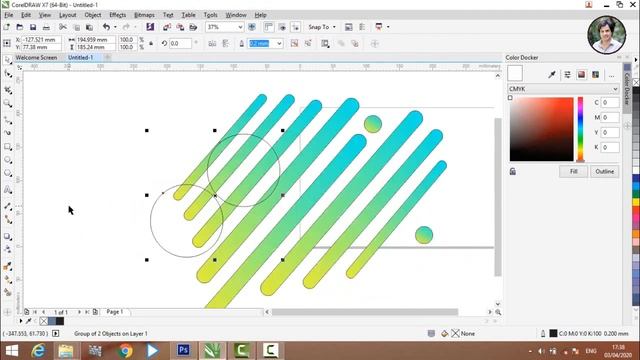Open the Effects menu
Screen dimensions: 640x360
point(118,15)
